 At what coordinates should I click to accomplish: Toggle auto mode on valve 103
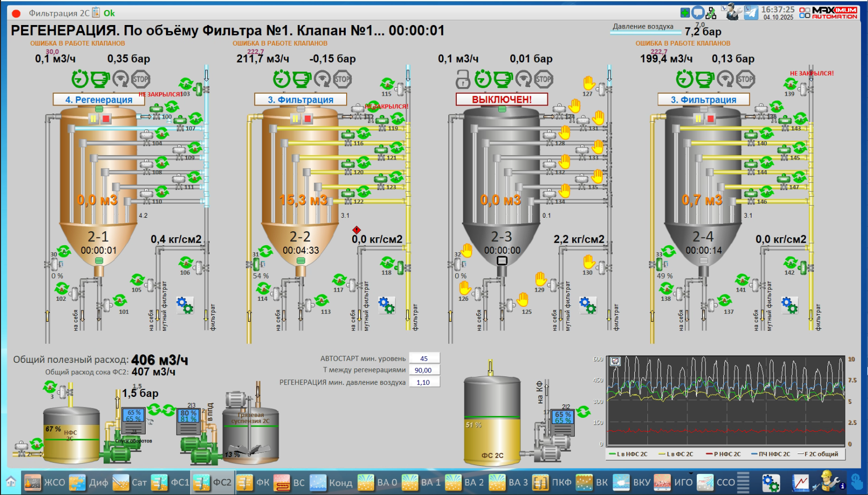click(186, 84)
